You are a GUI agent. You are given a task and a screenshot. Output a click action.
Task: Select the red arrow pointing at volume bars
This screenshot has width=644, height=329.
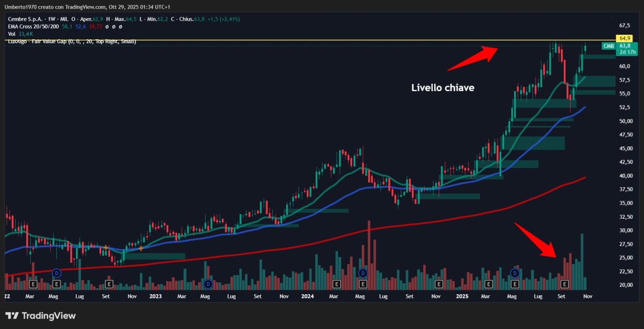(536, 240)
